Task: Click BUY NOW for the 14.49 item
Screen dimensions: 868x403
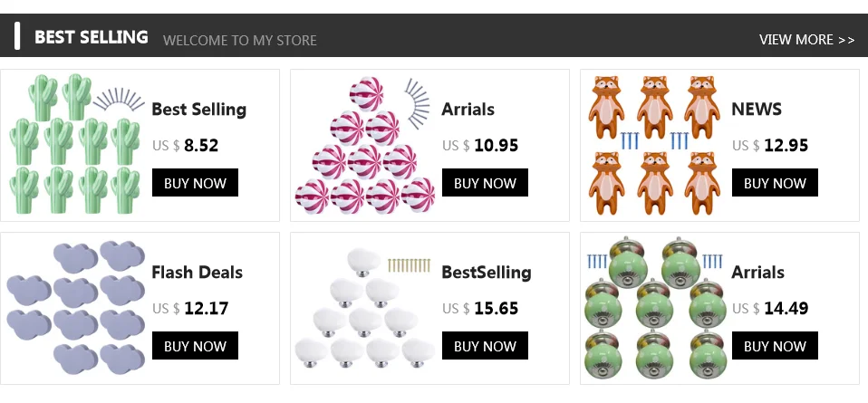Action: tap(775, 345)
